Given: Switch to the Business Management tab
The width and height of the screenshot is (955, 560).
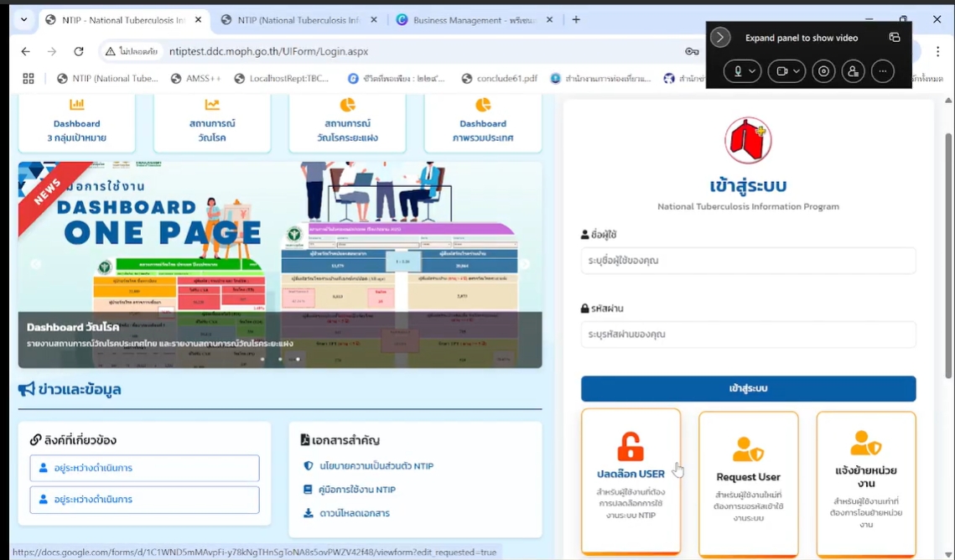Looking at the screenshot, I should [474, 20].
